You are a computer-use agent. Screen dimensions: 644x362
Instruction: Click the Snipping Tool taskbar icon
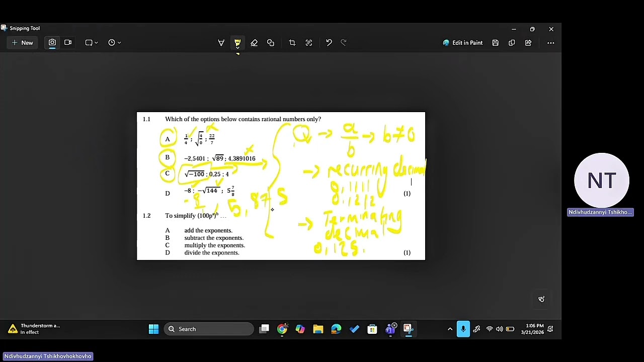[408, 329]
